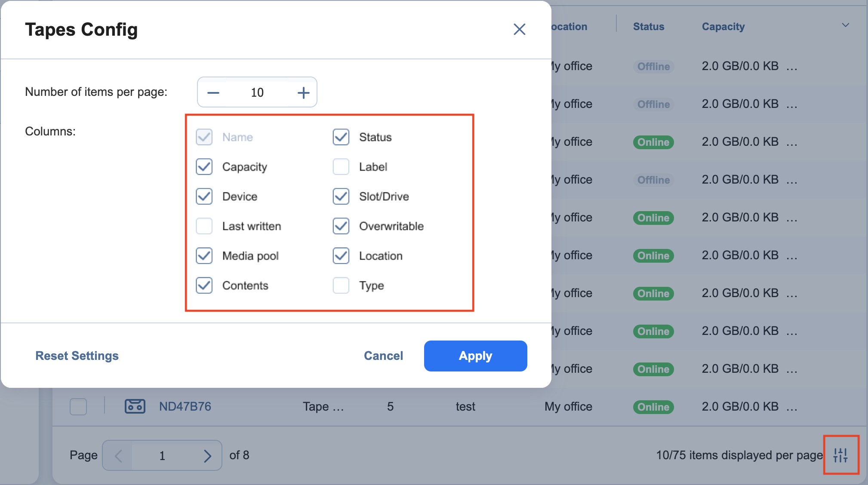Click Reset Settings link
This screenshot has width=868, height=485.
coord(77,356)
